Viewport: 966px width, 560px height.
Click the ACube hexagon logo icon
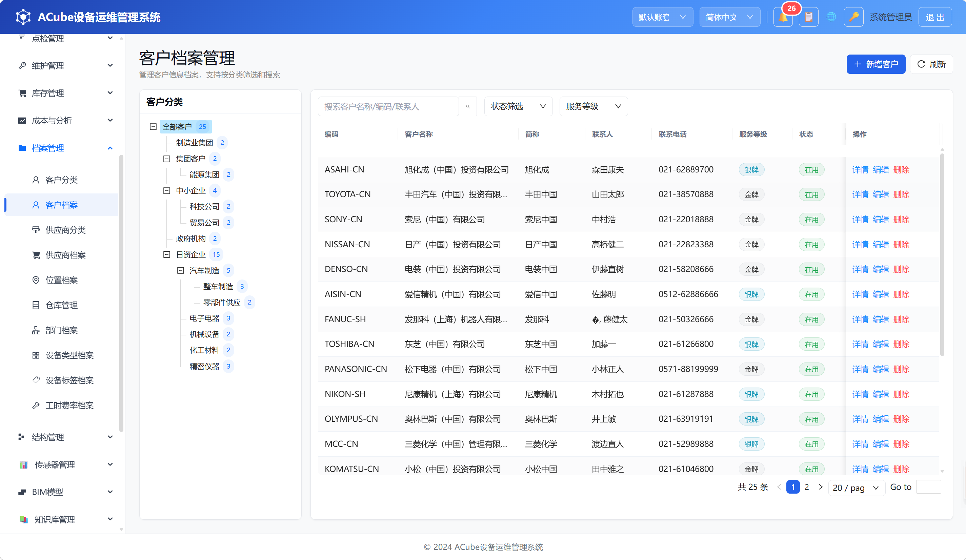pyautogui.click(x=23, y=17)
